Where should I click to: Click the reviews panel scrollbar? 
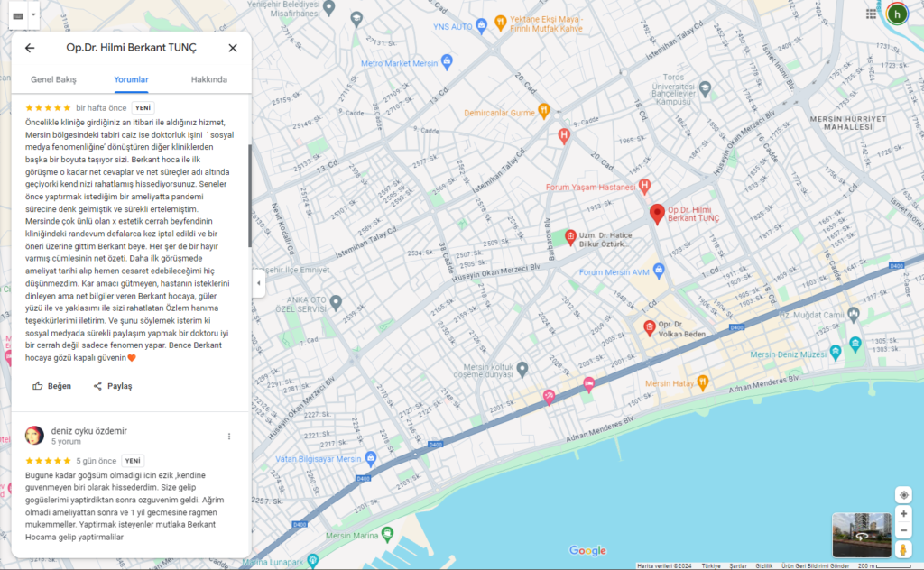250,196
